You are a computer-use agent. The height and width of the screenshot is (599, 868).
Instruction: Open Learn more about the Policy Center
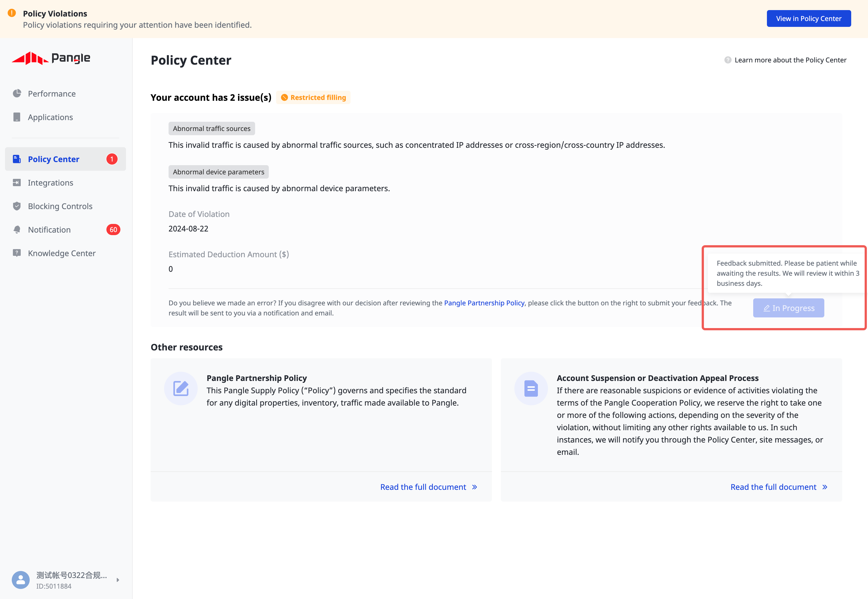[790, 60]
